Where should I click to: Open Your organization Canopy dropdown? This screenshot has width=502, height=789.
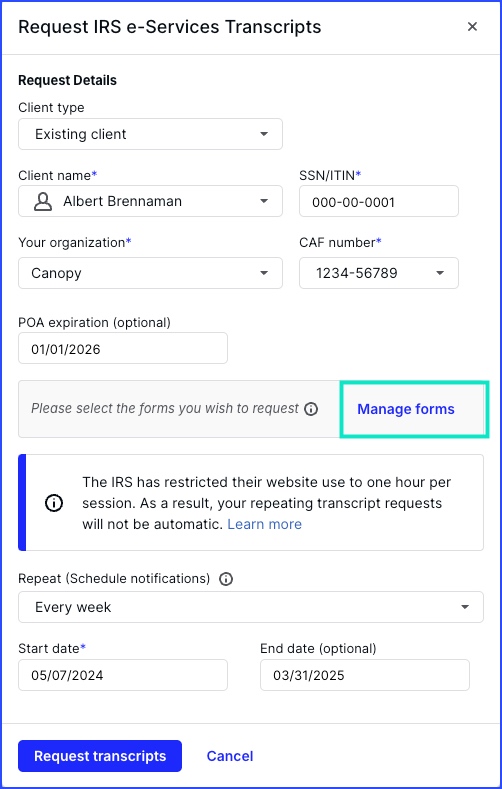(150, 273)
